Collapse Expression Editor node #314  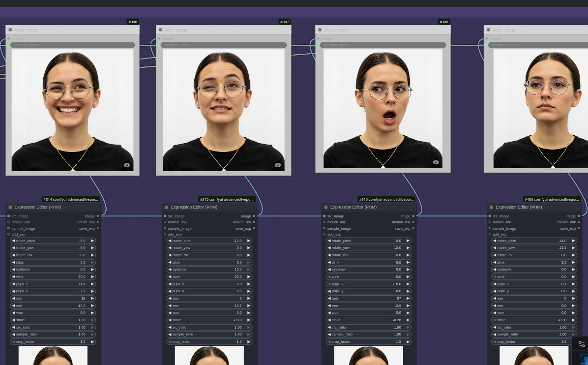click(x=10, y=207)
